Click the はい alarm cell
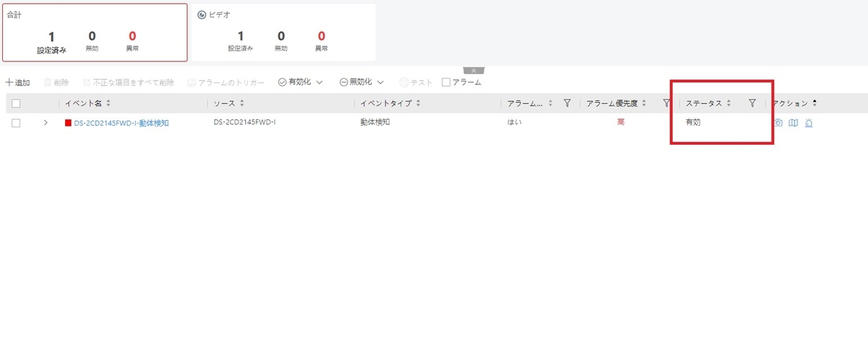Screen dimensions: 868x350 point(515,123)
